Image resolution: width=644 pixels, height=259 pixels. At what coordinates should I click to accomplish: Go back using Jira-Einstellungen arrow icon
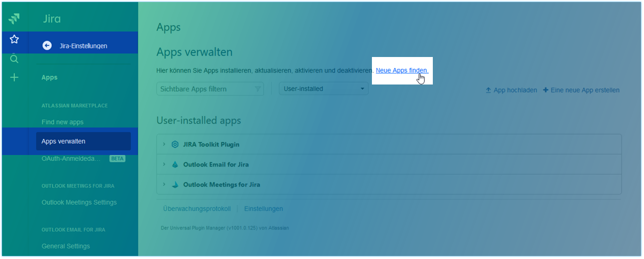point(47,45)
